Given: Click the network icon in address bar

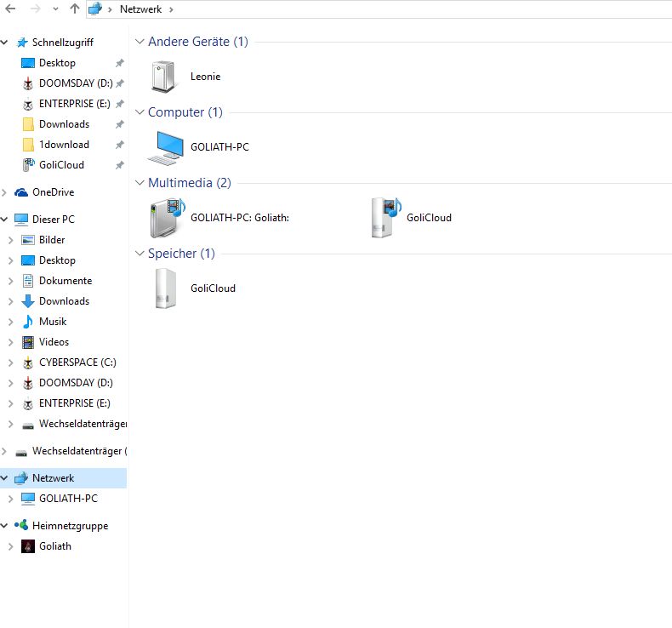Looking at the screenshot, I should click(95, 9).
